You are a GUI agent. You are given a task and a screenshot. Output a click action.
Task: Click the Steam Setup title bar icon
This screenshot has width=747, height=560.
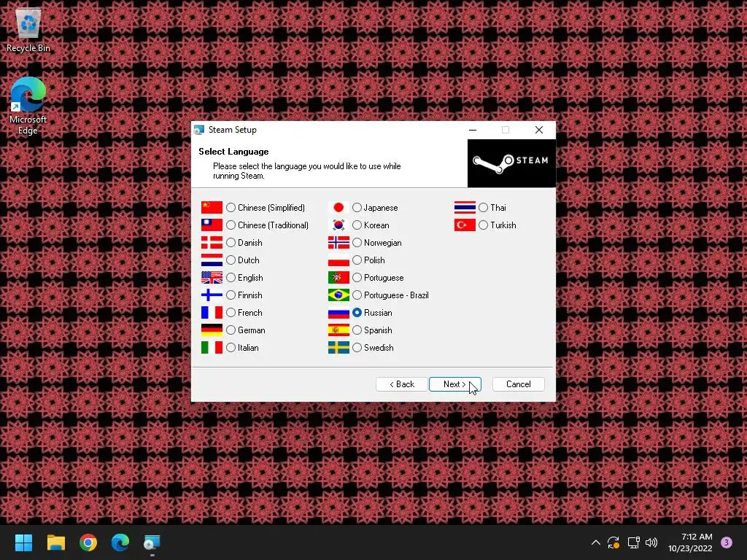click(x=199, y=130)
